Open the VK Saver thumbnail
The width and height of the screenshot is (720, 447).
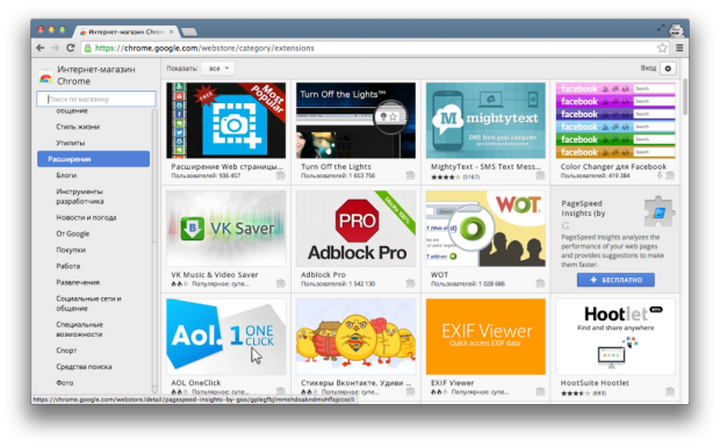pos(226,228)
